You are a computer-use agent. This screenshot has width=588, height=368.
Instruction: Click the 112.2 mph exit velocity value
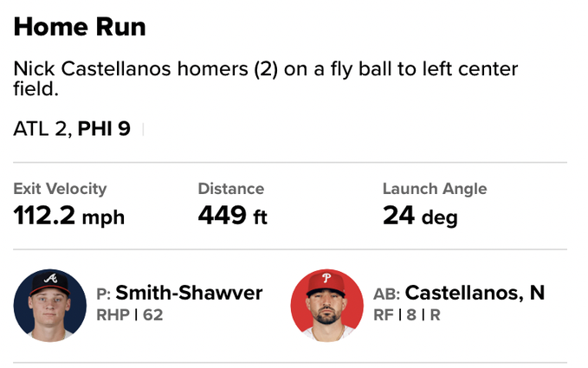(x=69, y=216)
